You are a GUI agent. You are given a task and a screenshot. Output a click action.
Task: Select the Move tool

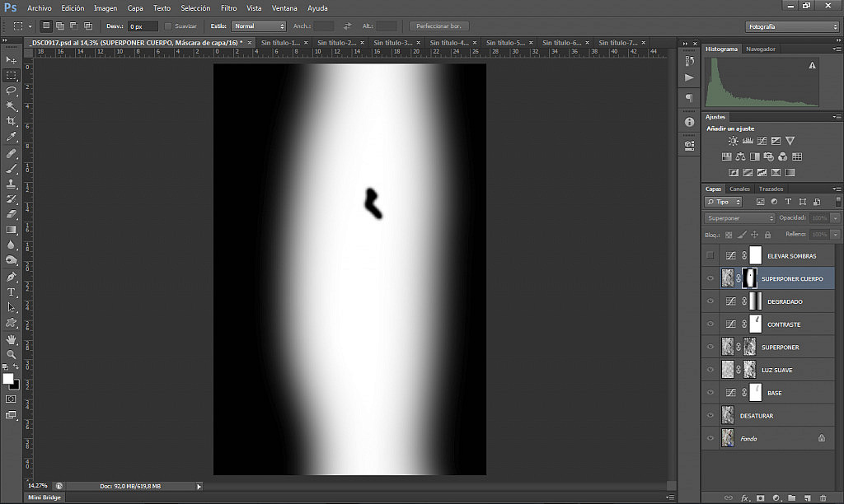[12, 59]
